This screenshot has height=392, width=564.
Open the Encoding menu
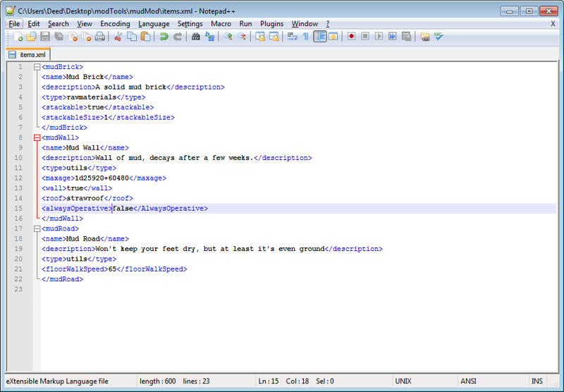click(x=115, y=24)
